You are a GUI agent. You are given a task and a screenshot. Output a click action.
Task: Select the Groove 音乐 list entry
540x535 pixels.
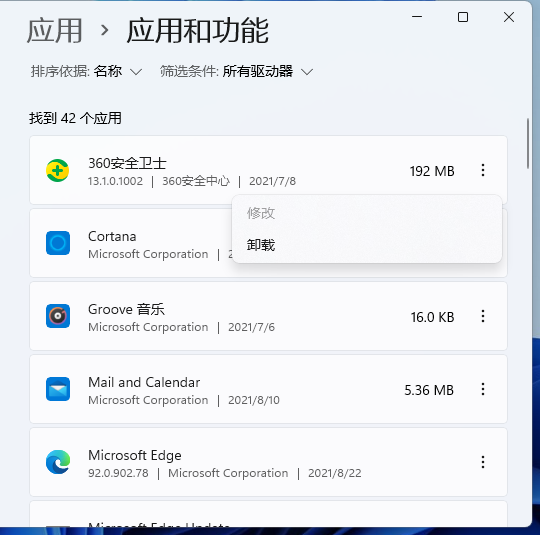pos(268,316)
